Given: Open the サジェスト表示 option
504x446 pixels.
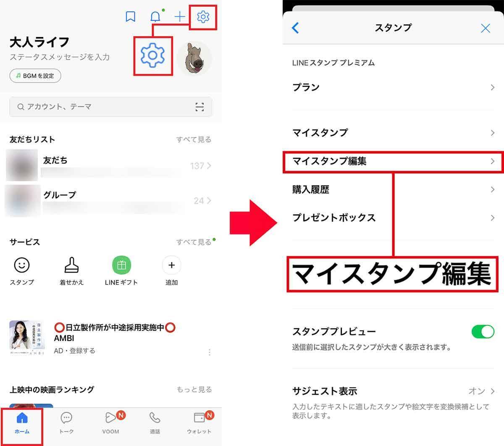Looking at the screenshot, I should [393, 391].
